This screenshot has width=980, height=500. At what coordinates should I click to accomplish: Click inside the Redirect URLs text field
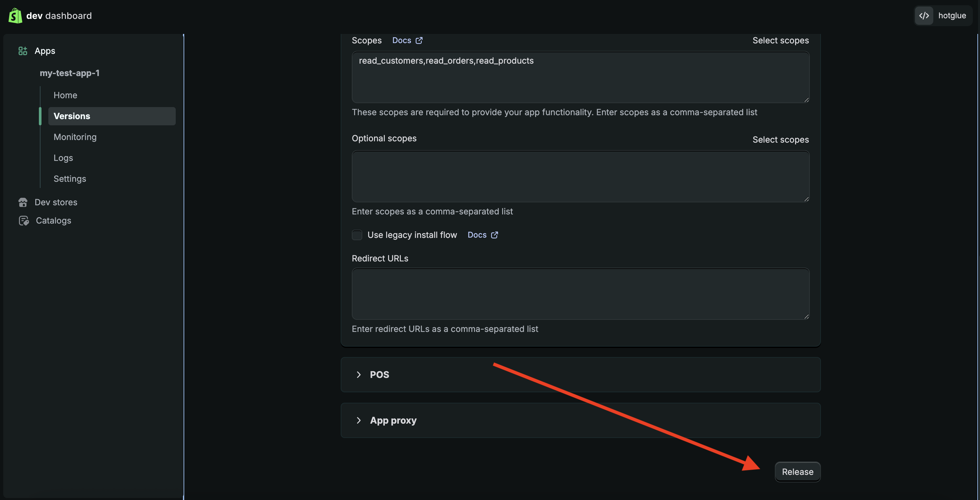tap(580, 293)
